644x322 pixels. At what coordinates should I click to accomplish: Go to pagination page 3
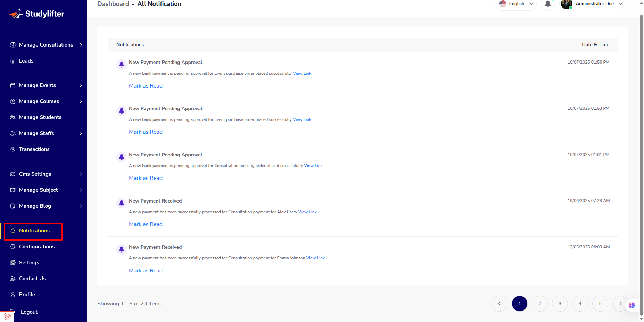point(560,304)
